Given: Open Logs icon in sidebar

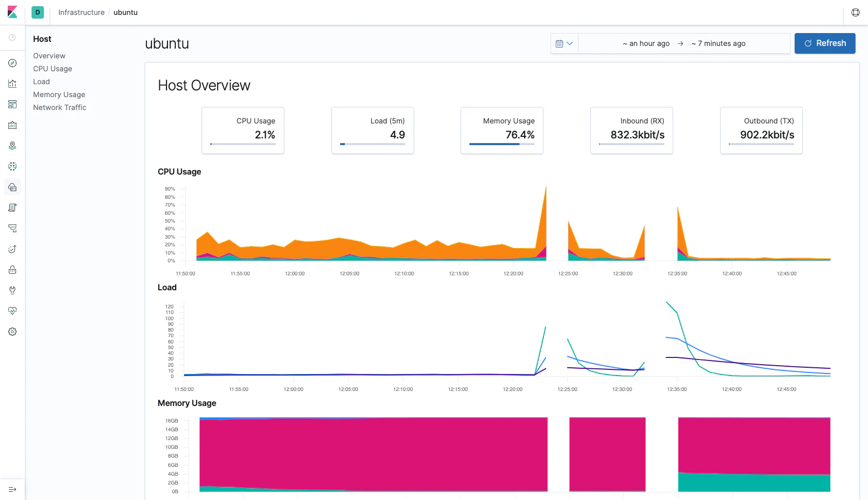Looking at the screenshot, I should point(12,208).
